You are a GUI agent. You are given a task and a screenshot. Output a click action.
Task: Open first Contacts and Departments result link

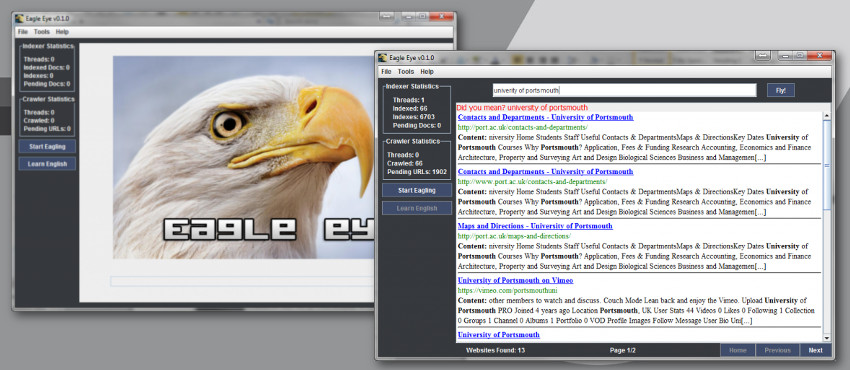click(545, 117)
